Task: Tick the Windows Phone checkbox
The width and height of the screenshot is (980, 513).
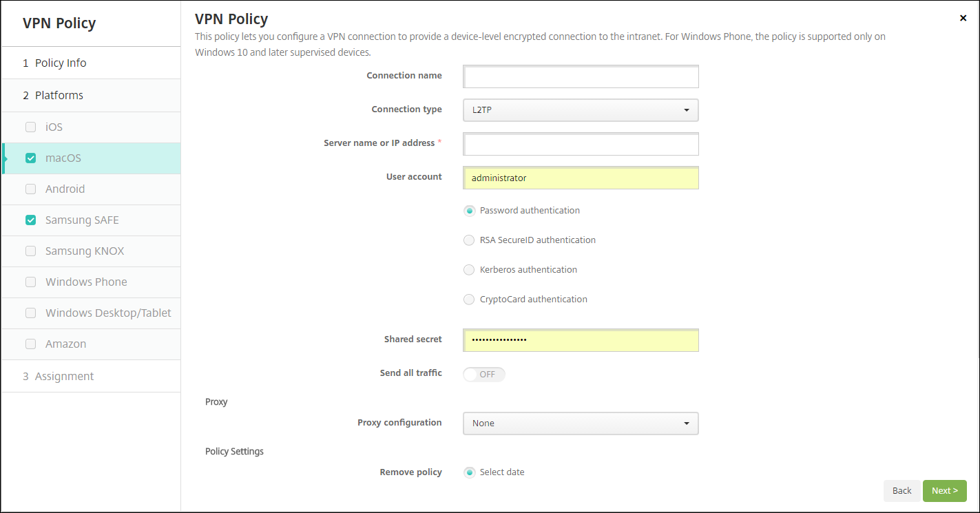Action: pos(30,282)
